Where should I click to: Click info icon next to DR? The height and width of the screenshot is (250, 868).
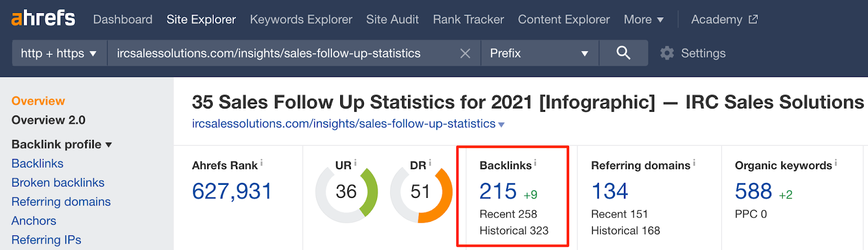click(x=430, y=162)
